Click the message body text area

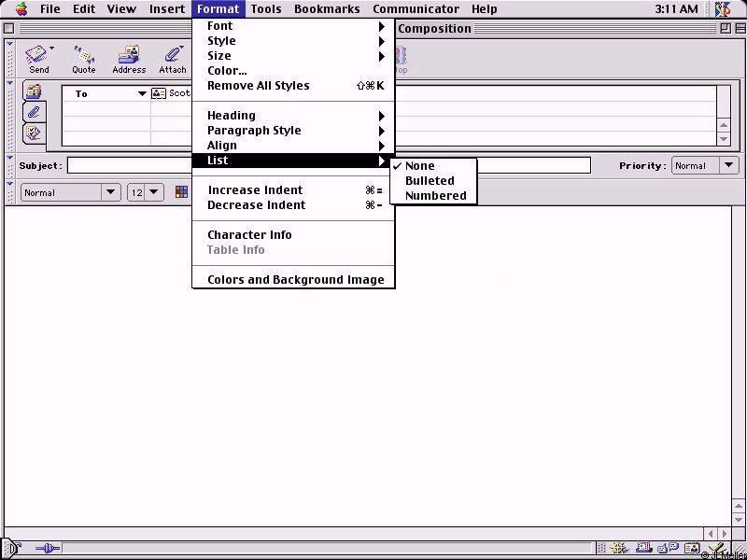point(367,366)
